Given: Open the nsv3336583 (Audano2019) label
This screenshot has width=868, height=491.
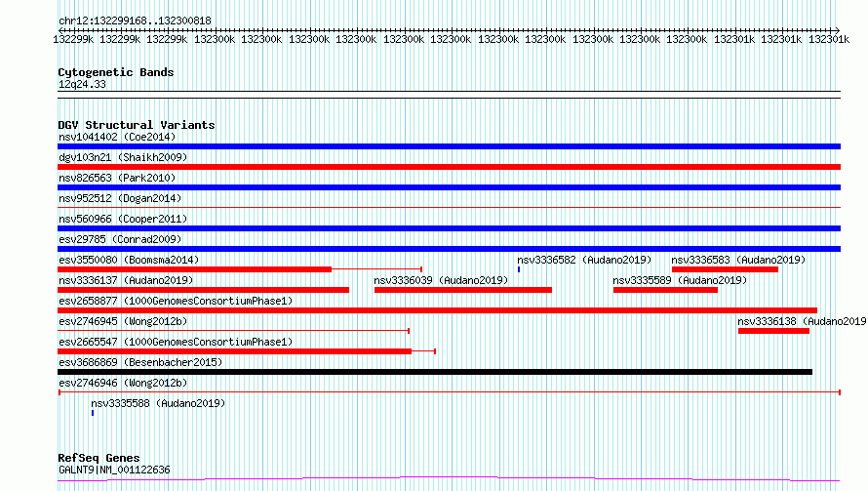Looking at the screenshot, I should point(738,260).
